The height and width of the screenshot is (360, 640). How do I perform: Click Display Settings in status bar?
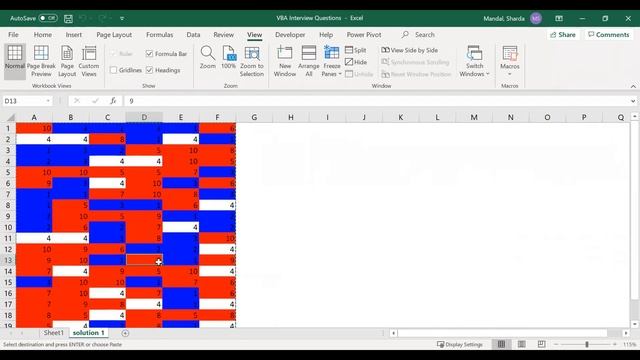pos(460,344)
